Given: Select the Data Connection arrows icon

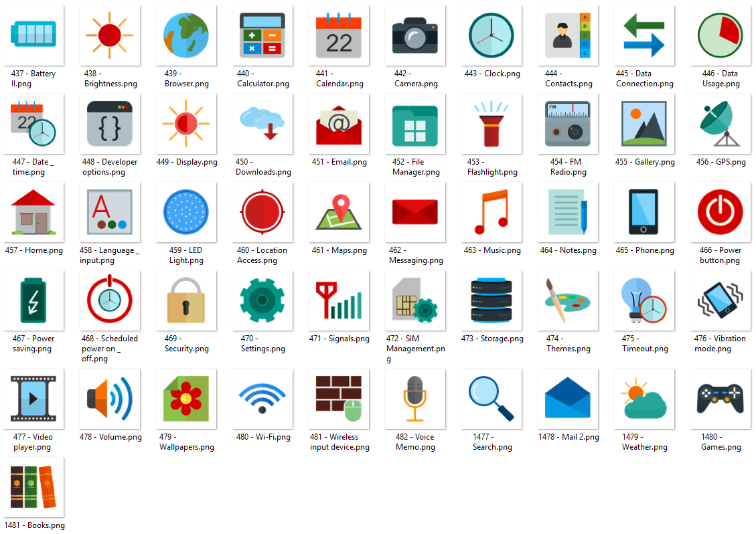Looking at the screenshot, I should pyautogui.click(x=644, y=35).
